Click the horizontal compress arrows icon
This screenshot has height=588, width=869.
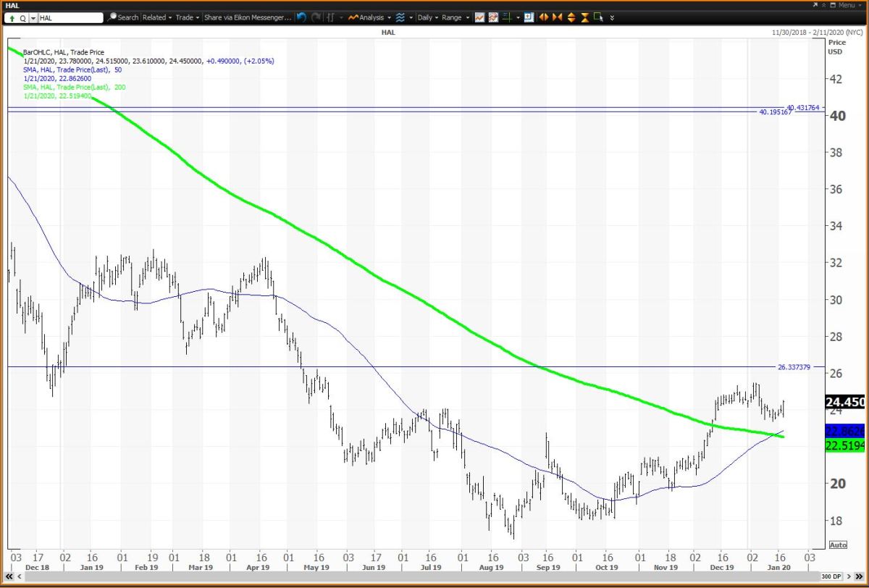pos(557,17)
